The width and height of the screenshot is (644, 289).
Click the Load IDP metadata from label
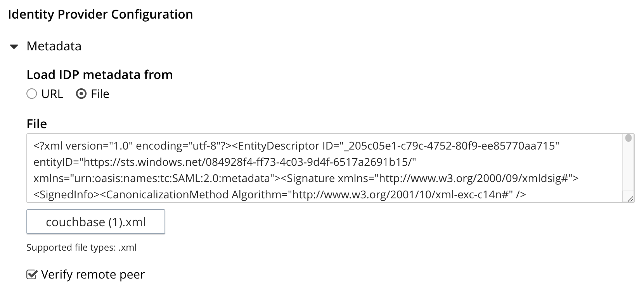[x=100, y=74]
